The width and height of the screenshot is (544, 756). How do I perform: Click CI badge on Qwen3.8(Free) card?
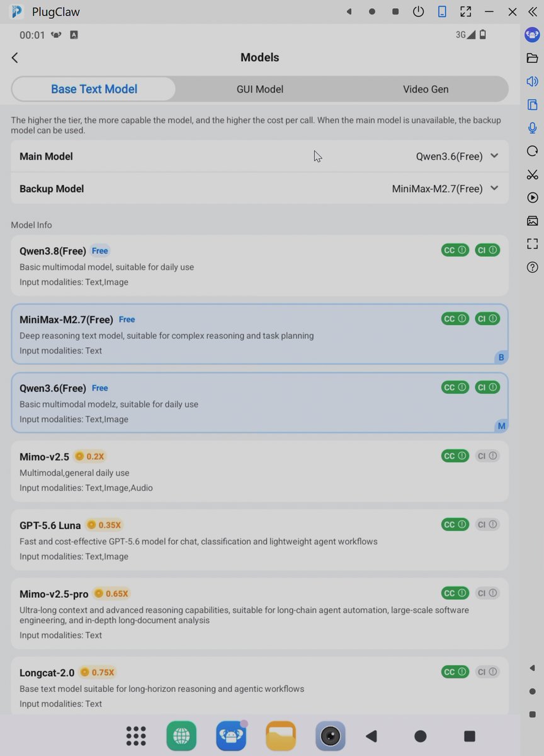(x=487, y=250)
